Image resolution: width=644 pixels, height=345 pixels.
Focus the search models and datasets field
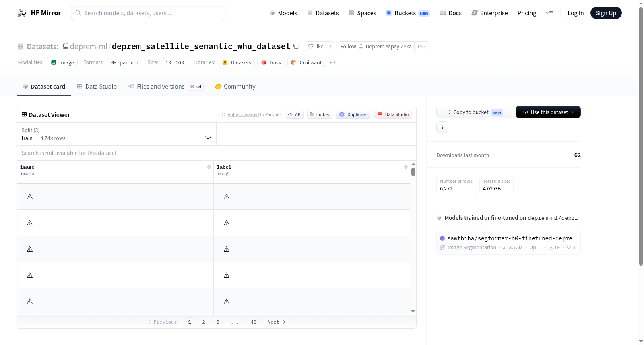[x=148, y=13]
